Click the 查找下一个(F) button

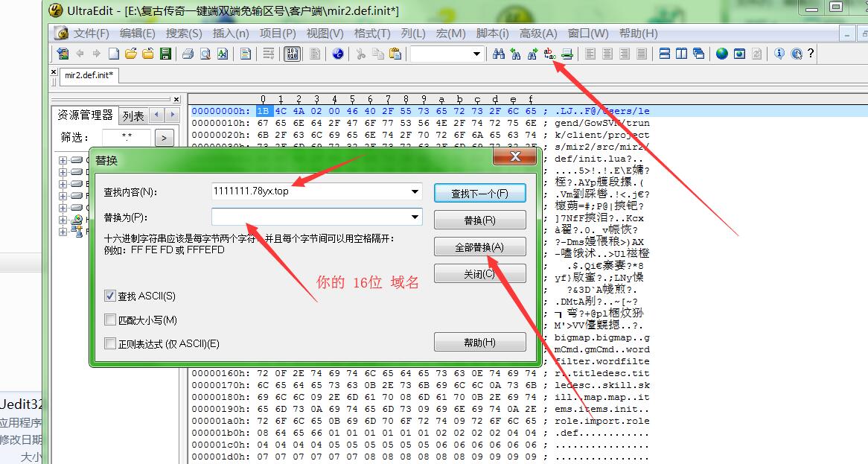pyautogui.click(x=480, y=193)
